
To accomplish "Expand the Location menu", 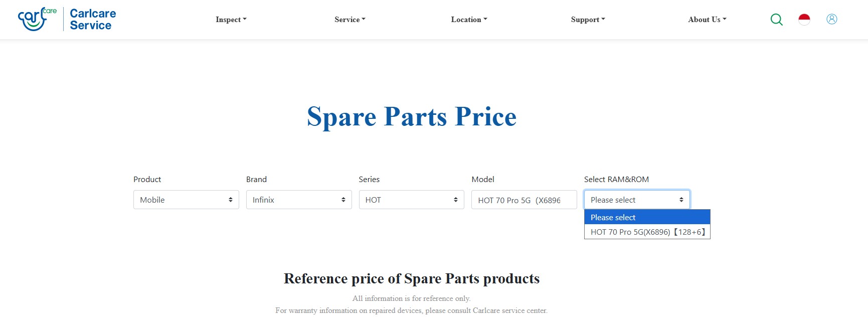I will [469, 20].
